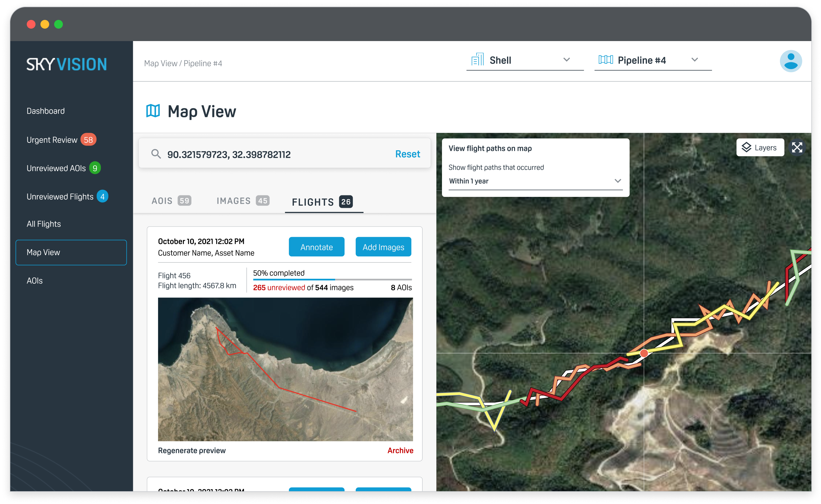Click the Shell company building icon

coord(477,59)
